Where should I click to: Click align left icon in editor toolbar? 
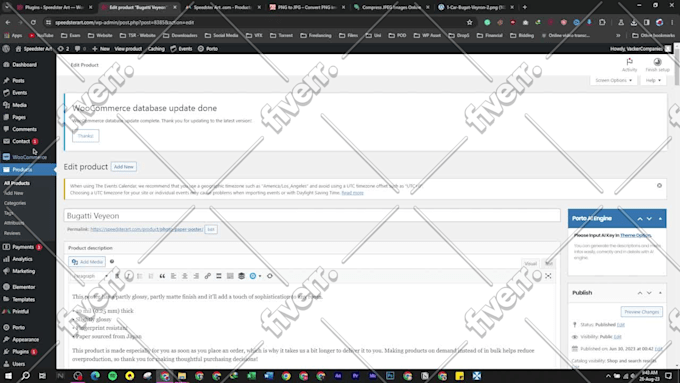tap(173, 276)
